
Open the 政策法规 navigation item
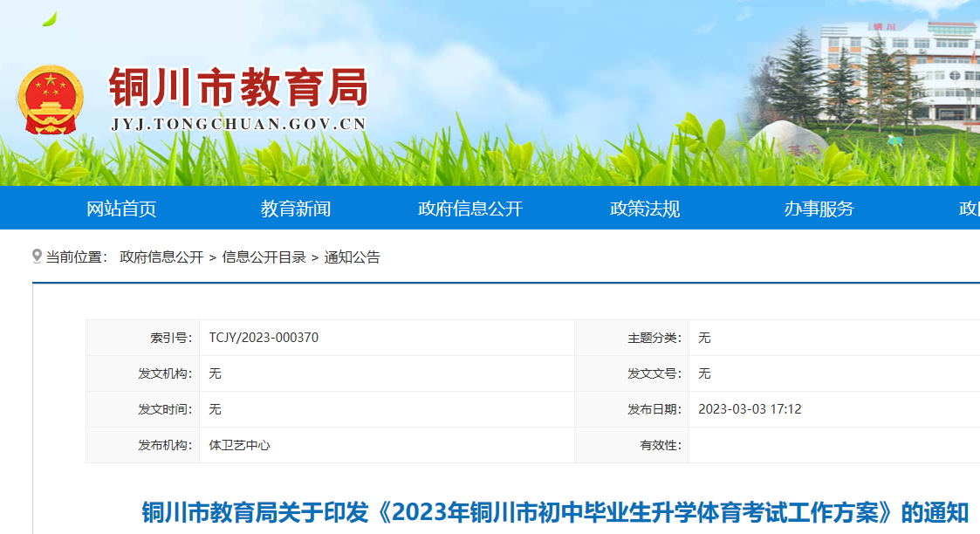click(x=645, y=209)
